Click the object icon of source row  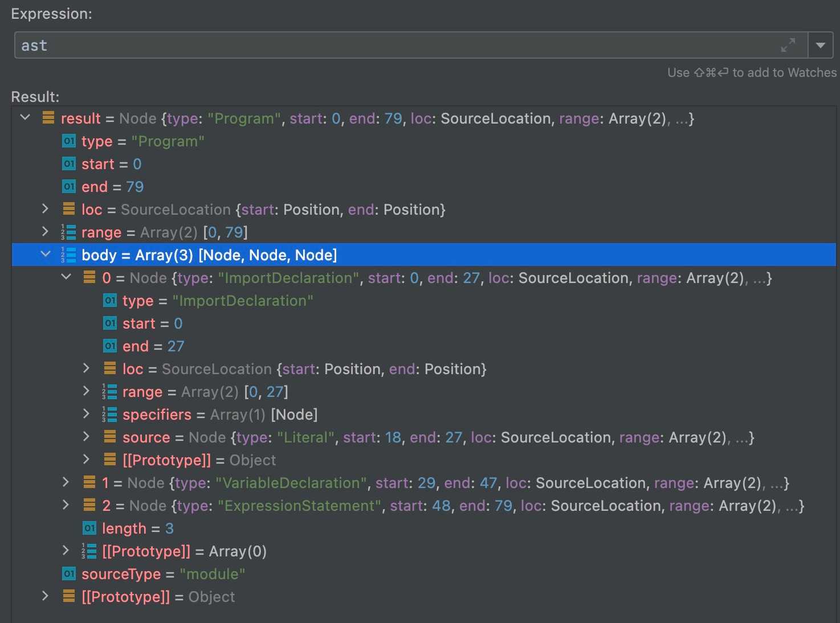tap(110, 437)
